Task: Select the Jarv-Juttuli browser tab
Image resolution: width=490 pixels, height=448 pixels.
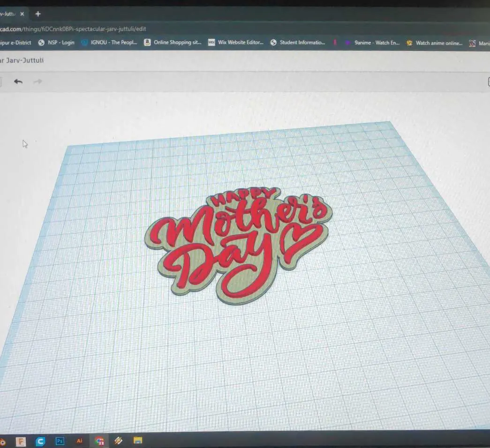Action: (8, 14)
